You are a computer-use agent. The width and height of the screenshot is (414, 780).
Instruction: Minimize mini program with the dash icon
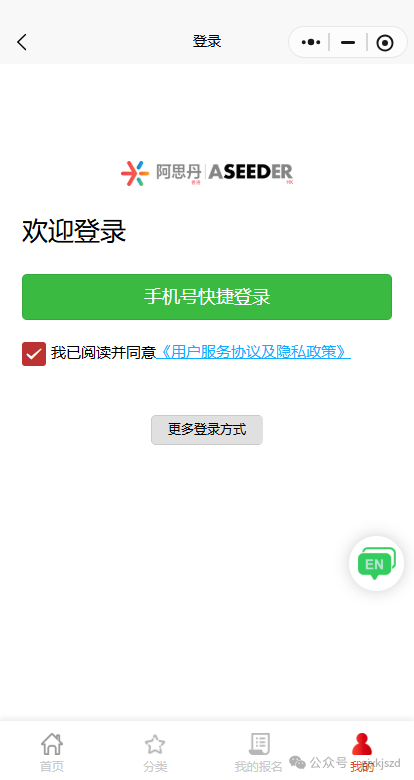[348, 43]
